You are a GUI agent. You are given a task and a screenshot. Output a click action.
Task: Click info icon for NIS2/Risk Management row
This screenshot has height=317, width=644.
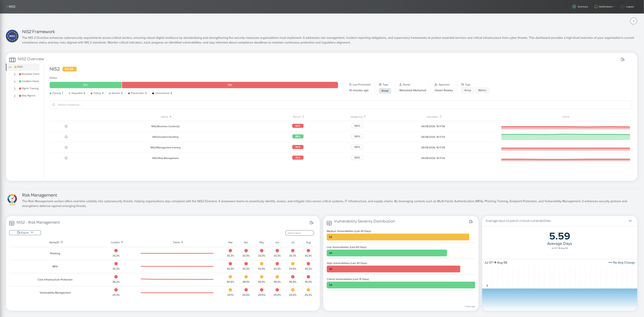(66, 158)
